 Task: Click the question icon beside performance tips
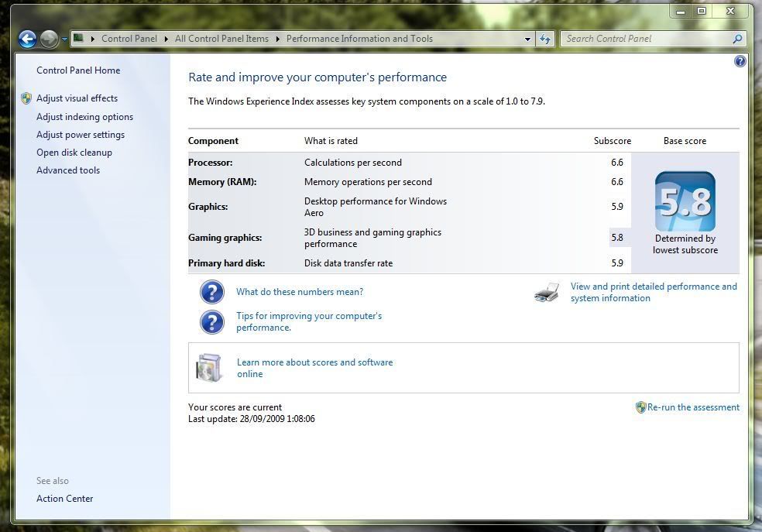pyautogui.click(x=211, y=321)
